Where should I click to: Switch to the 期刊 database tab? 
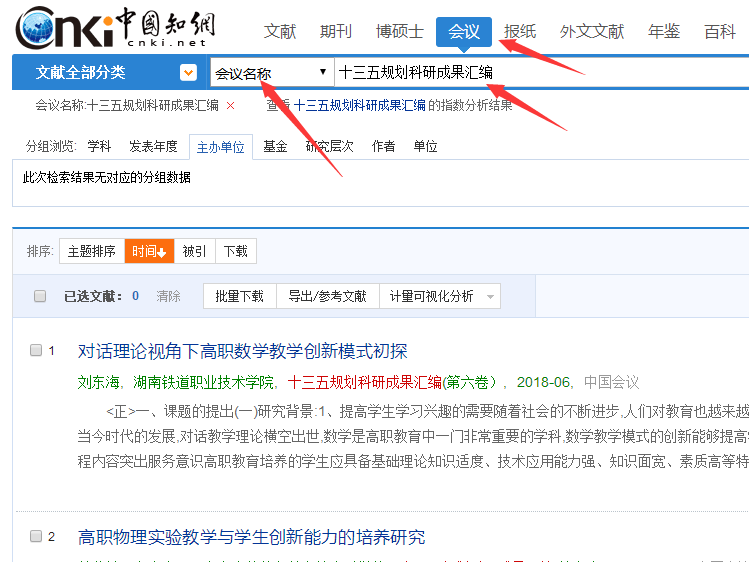click(x=336, y=31)
